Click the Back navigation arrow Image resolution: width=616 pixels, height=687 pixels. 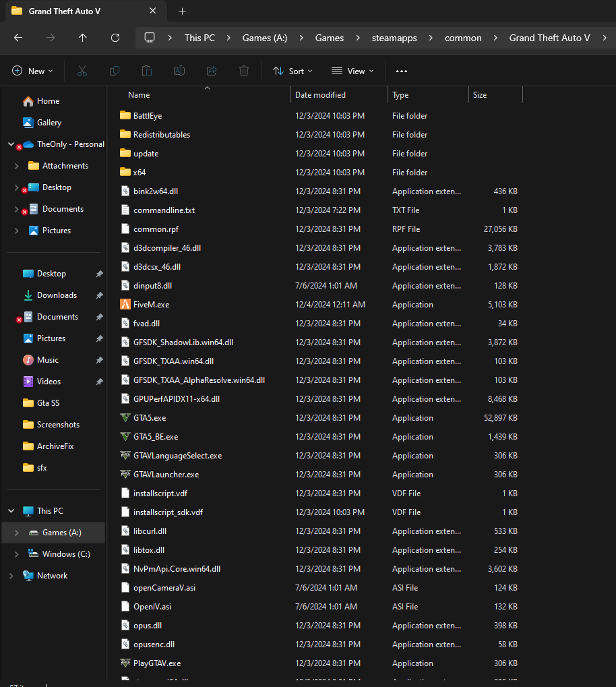click(18, 38)
